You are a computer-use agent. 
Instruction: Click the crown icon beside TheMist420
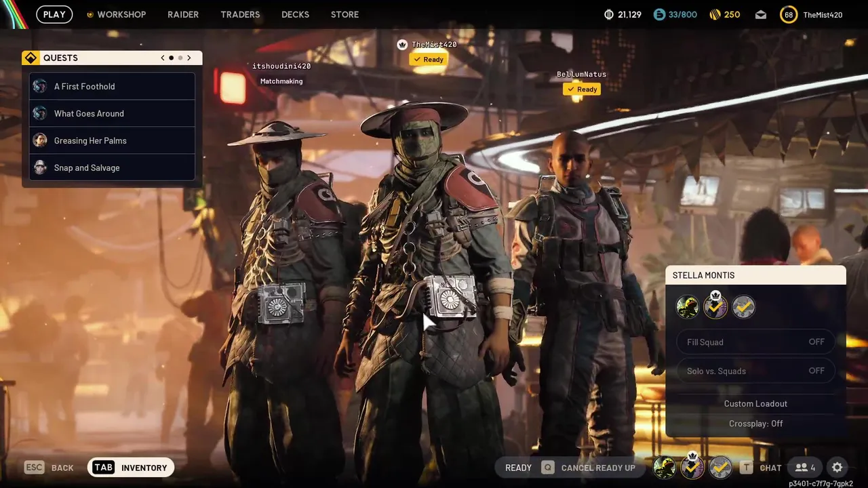pos(402,44)
